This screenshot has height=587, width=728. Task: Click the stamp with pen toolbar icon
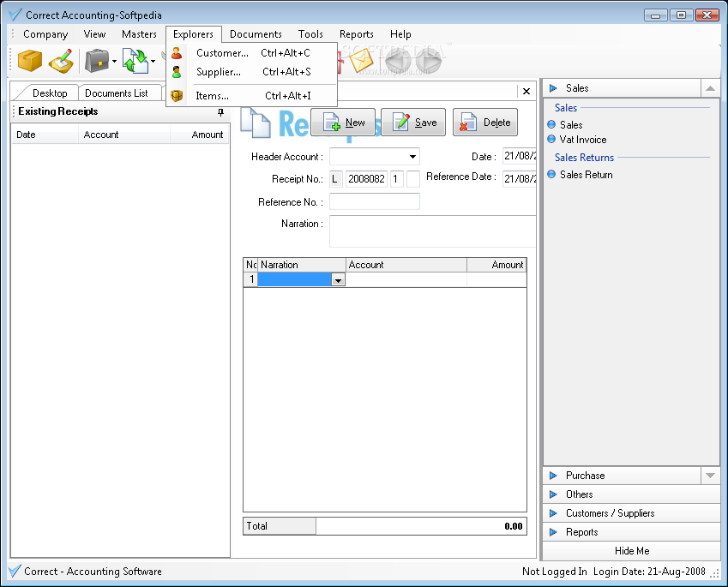[61, 61]
